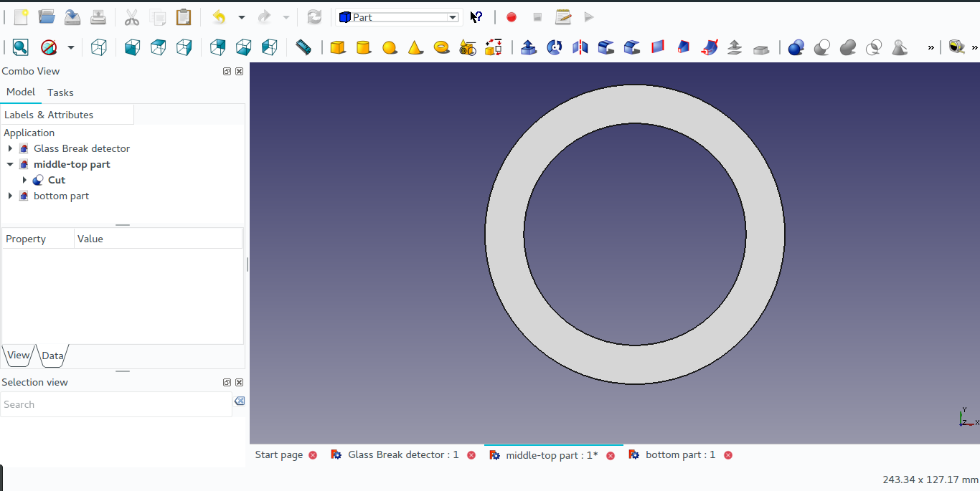
Task: Open the View property tab
Action: [19, 355]
